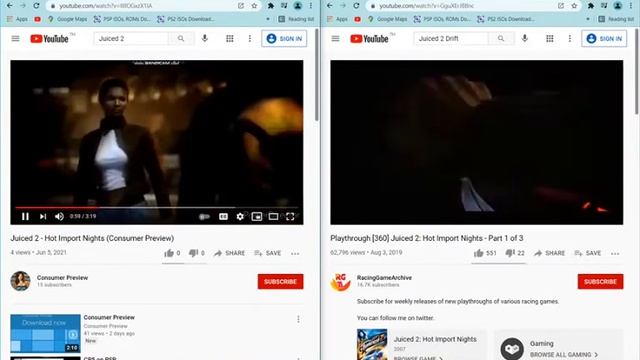The width and height of the screenshot is (640, 360).
Task: Mute the left video player volume
Action: [x=59, y=216]
